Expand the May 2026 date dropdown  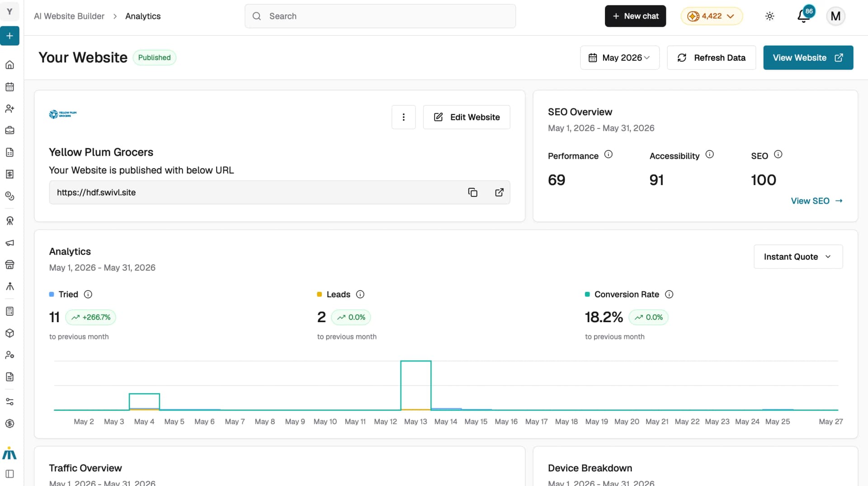(620, 57)
